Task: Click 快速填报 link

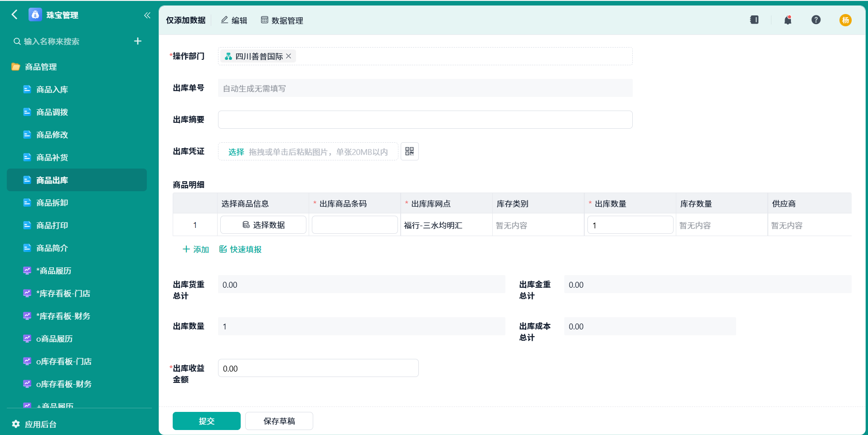Action: click(240, 249)
